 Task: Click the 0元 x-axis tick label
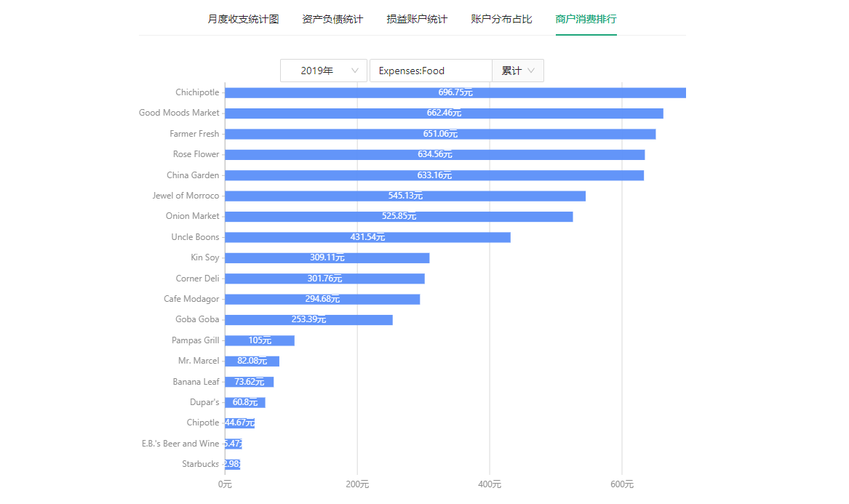coord(225,484)
